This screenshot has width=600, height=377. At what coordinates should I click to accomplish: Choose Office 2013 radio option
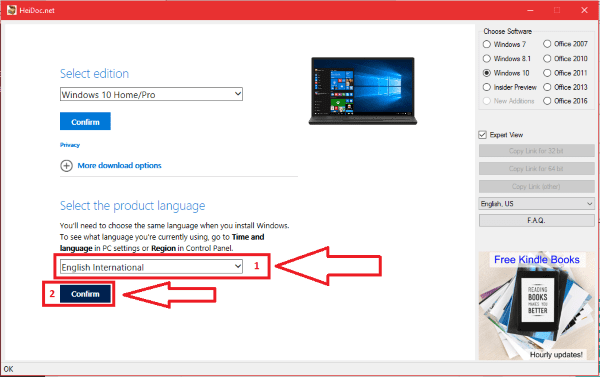click(547, 87)
